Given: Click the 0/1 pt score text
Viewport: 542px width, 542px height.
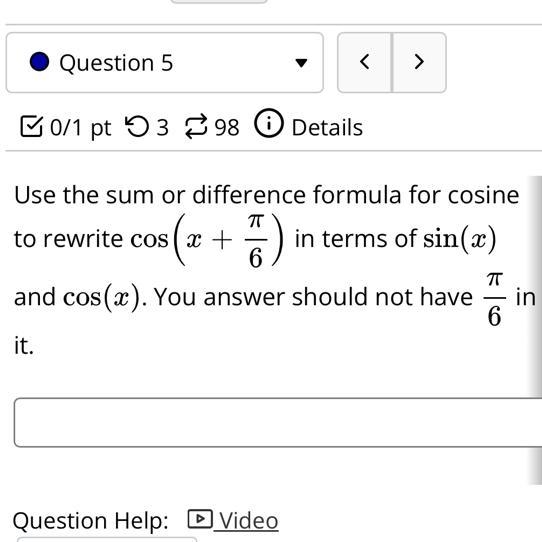Looking at the screenshot, I should point(81,128).
